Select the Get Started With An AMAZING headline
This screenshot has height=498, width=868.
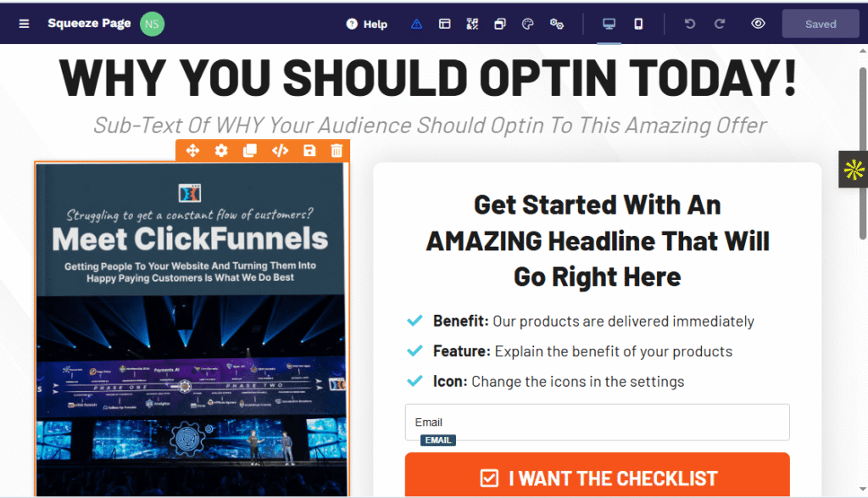[598, 241]
